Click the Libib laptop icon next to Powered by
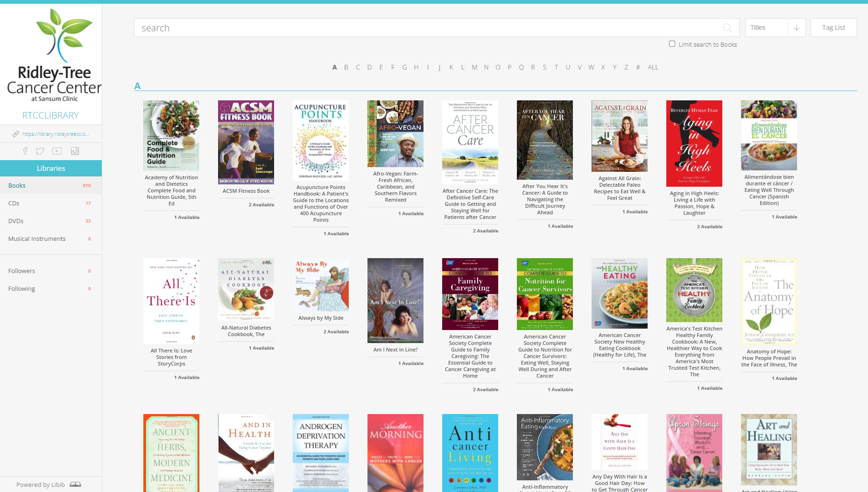Image resolution: width=868 pixels, height=492 pixels. click(x=75, y=485)
